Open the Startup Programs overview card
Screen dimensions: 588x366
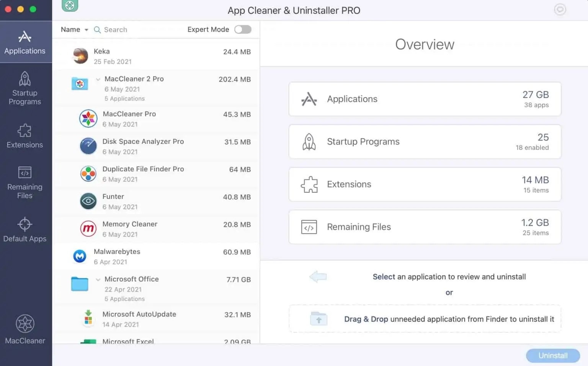(425, 142)
